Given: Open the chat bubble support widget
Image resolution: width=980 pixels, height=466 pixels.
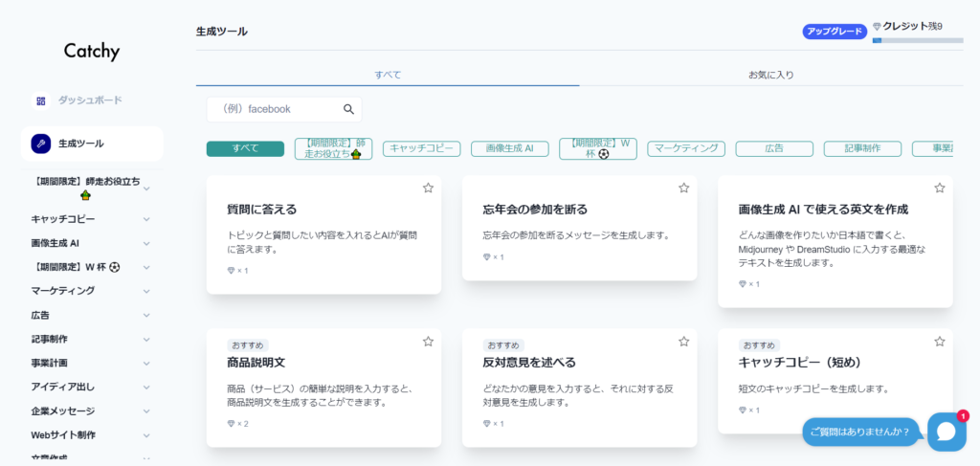Looking at the screenshot, I should click(x=947, y=432).
